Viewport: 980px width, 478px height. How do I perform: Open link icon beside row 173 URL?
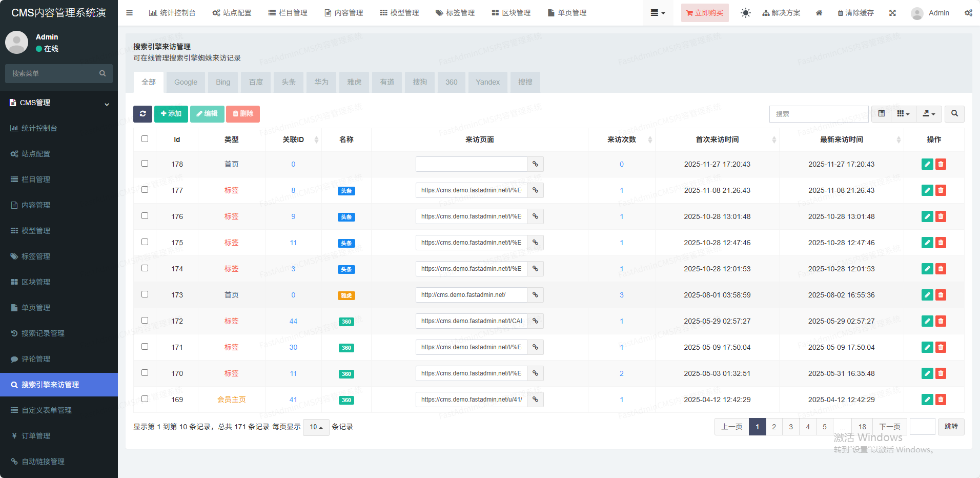click(x=535, y=295)
